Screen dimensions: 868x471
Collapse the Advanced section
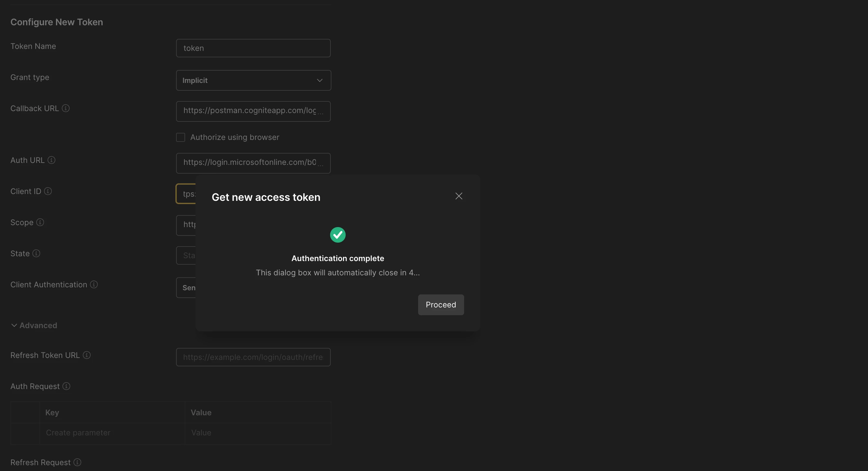34,325
